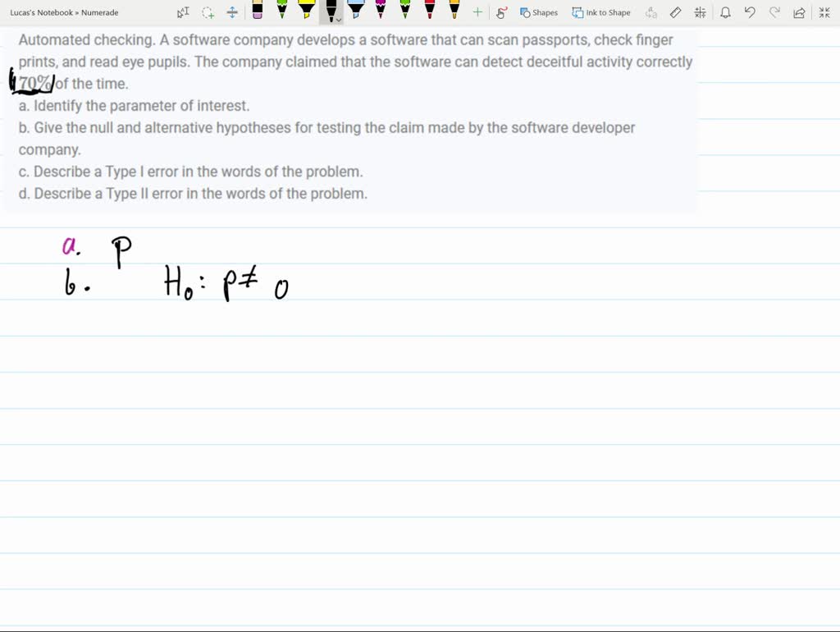Viewport: 840px width, 632px height.
Task: Toggle the Ruler tool
Action: tap(676, 12)
